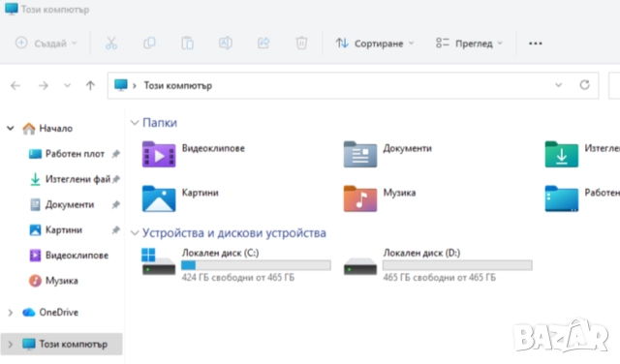Click the Copy icon in toolbar
Screen dimensions: 620x364
click(149, 43)
